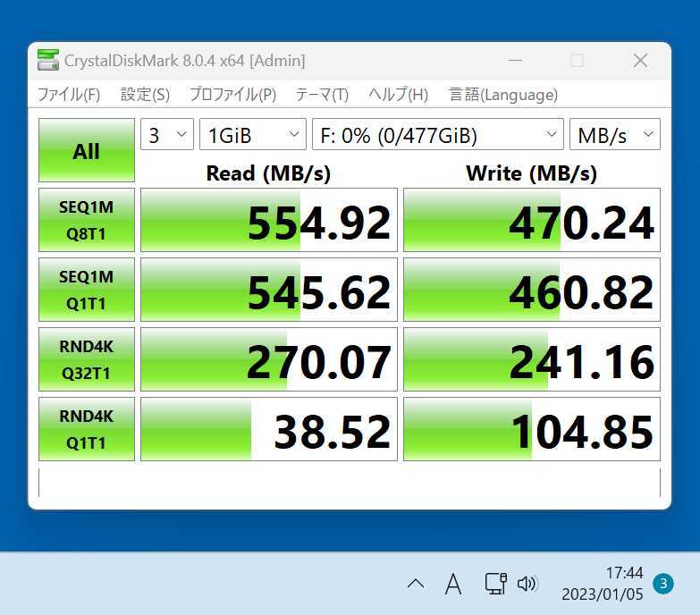Click the Read (MB/s) column header
Viewport: 700px width, 615px height.
(268, 173)
